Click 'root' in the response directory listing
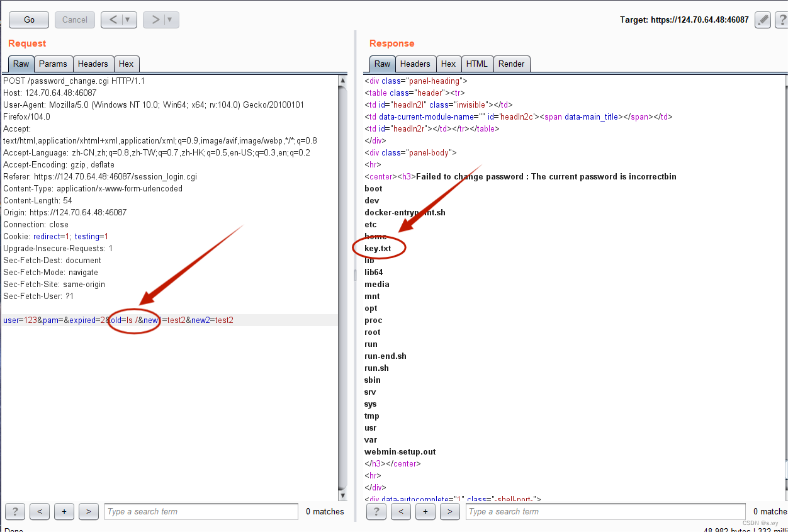This screenshot has height=532, width=788. (x=373, y=332)
